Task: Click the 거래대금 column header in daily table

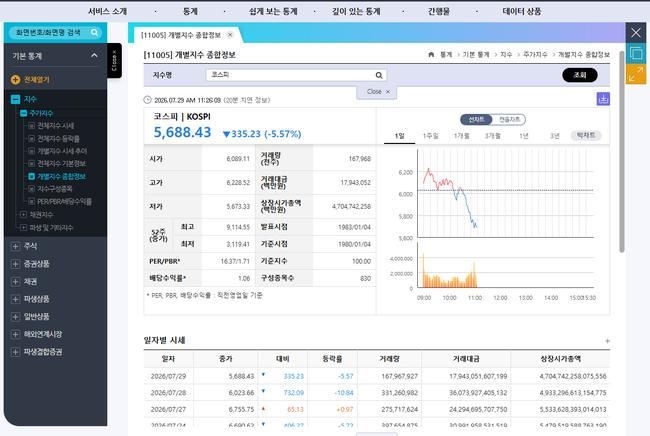Action: [466, 359]
